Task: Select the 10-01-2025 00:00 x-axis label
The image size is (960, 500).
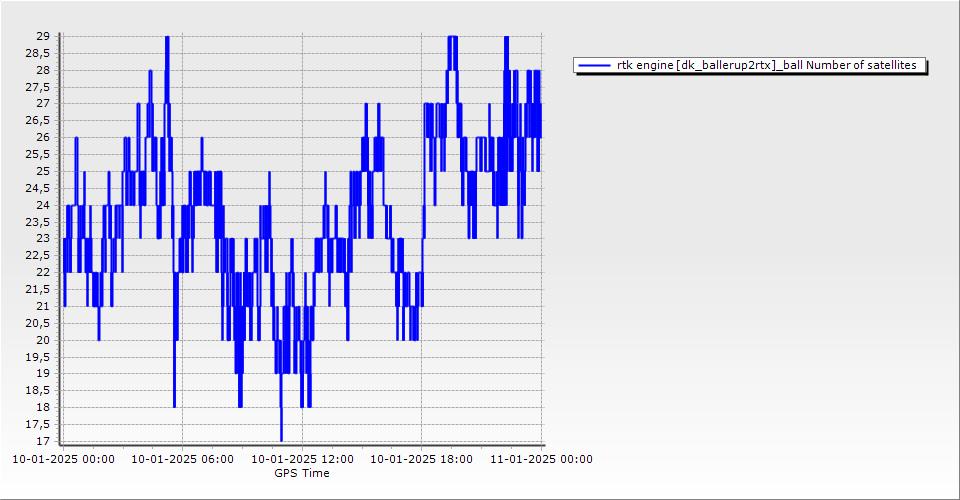Action: pos(63,460)
